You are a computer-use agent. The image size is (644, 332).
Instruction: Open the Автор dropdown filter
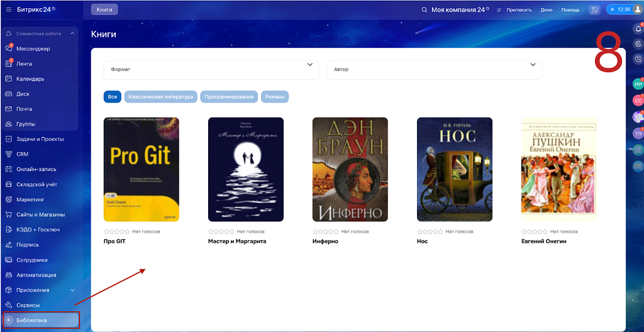(434, 70)
